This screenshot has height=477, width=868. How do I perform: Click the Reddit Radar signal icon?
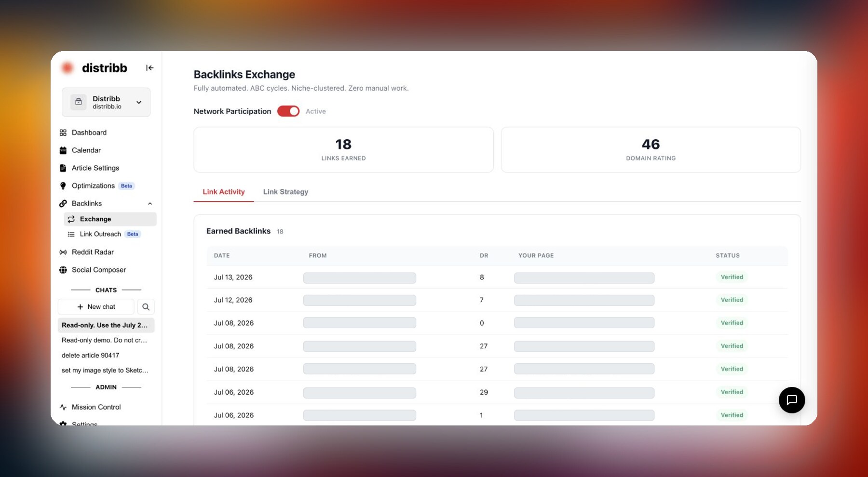tap(63, 252)
